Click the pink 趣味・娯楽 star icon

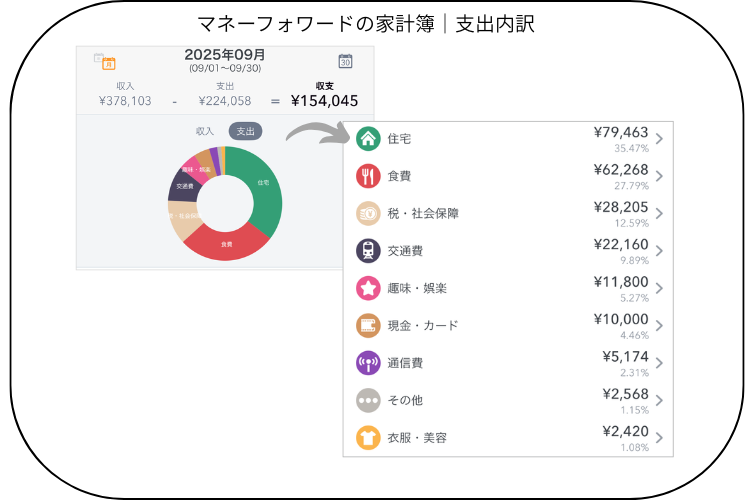click(x=367, y=288)
